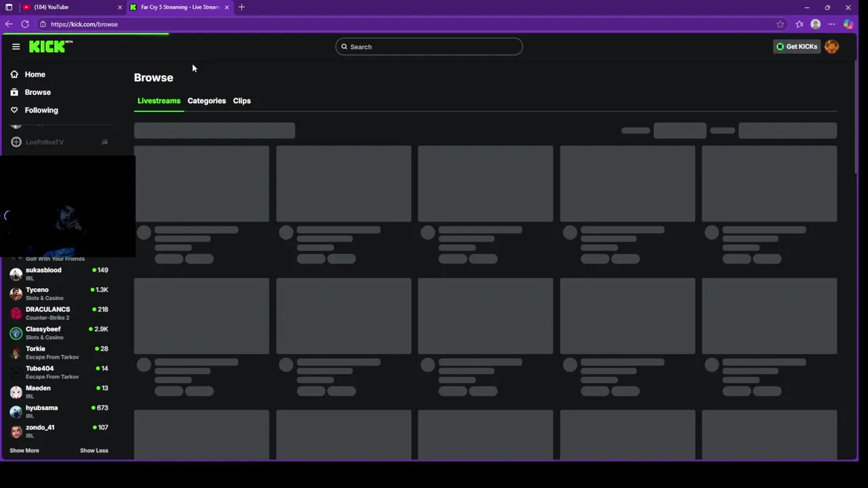Viewport: 868px width, 488px height.
Task: Open browser favorites list icon
Action: click(800, 24)
